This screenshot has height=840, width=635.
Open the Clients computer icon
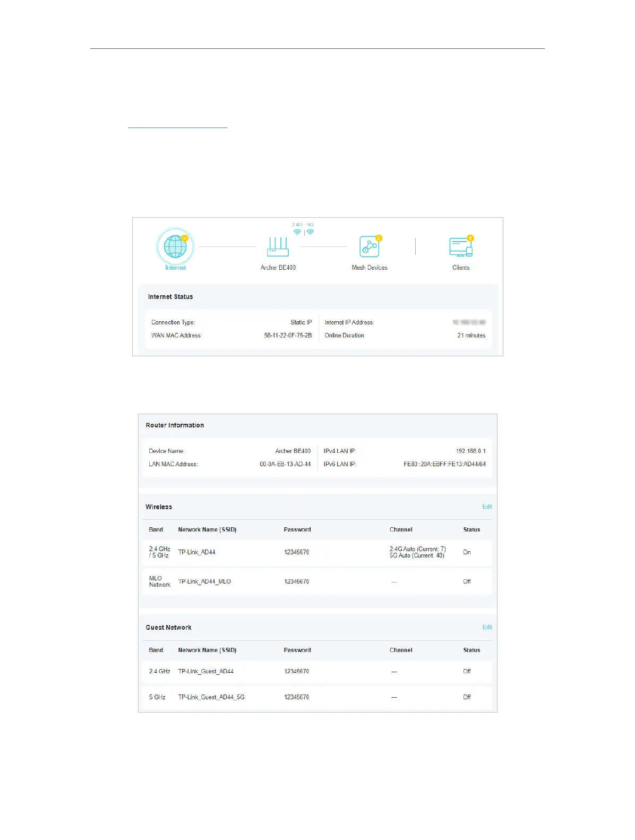point(460,247)
